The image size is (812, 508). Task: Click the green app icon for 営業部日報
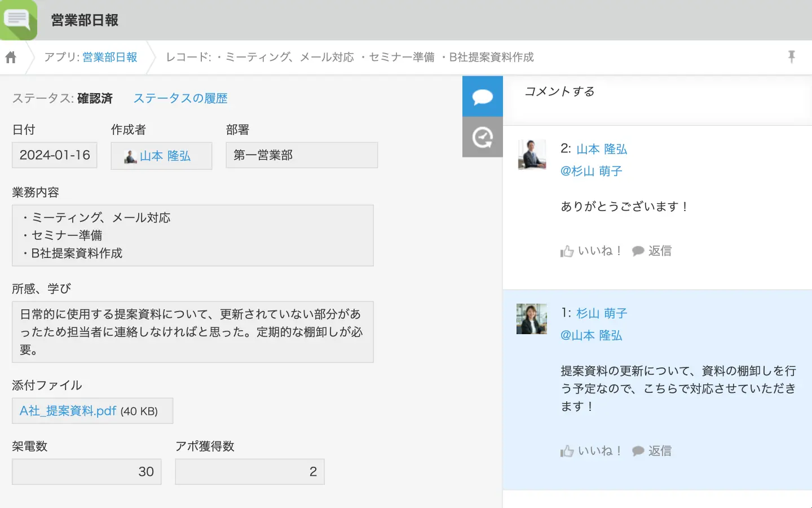(x=19, y=20)
